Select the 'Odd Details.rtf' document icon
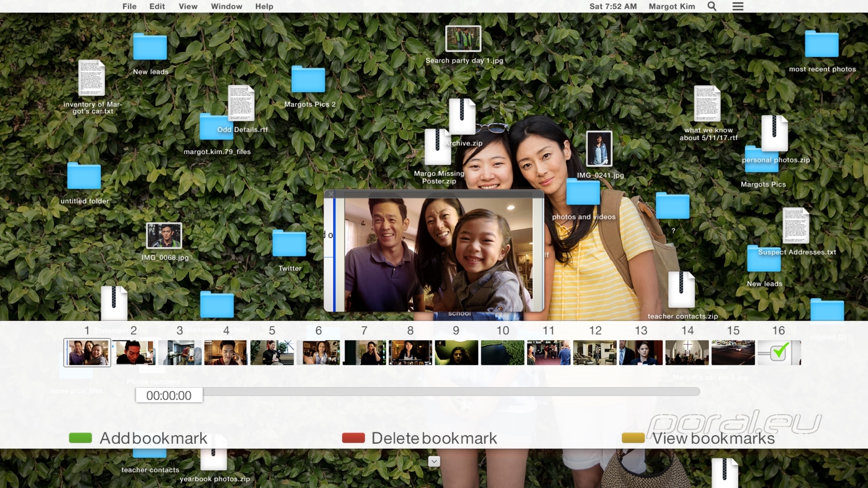 pyautogui.click(x=241, y=103)
